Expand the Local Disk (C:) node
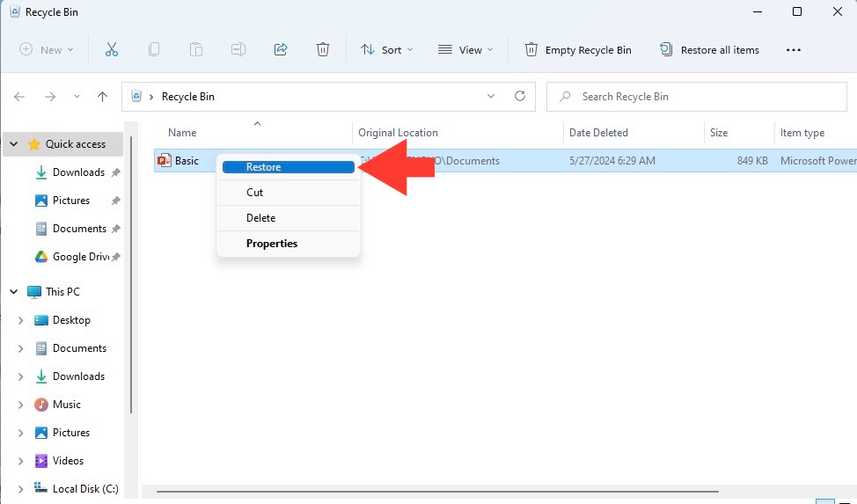The height and width of the screenshot is (504, 857). pos(21,489)
